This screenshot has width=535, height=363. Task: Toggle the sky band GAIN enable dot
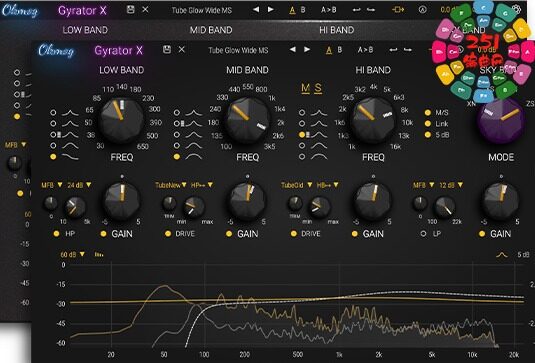click(x=482, y=234)
